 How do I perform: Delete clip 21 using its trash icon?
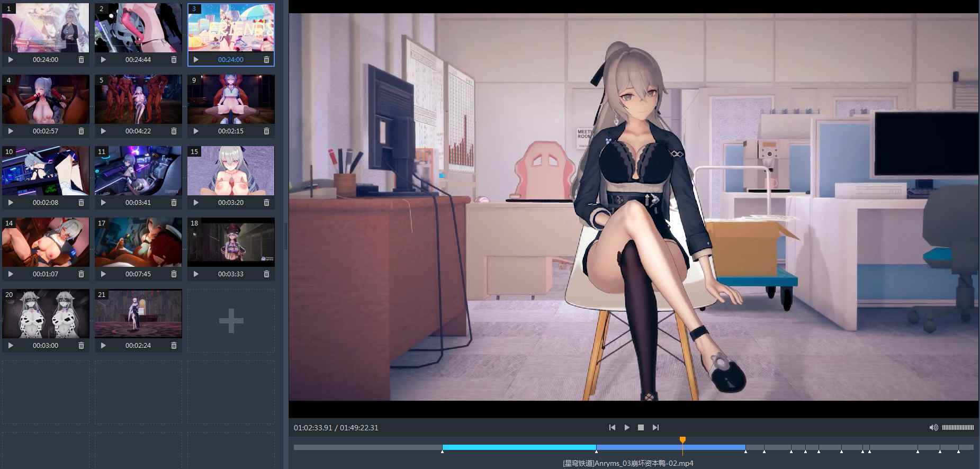click(174, 346)
